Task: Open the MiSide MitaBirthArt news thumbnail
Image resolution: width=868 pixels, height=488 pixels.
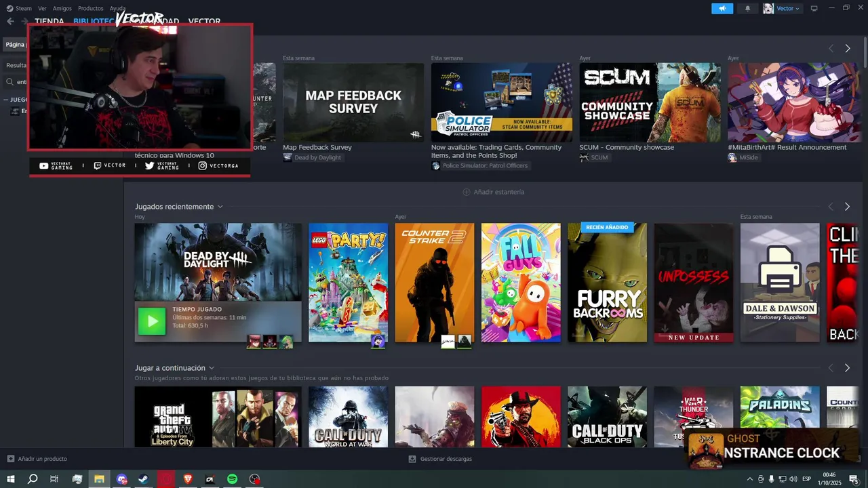Action: coord(797,102)
